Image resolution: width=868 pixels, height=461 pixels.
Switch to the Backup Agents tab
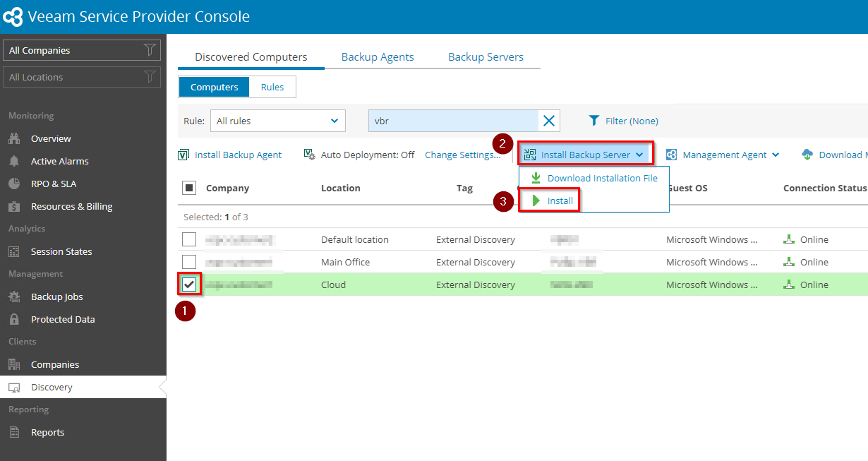[378, 57]
